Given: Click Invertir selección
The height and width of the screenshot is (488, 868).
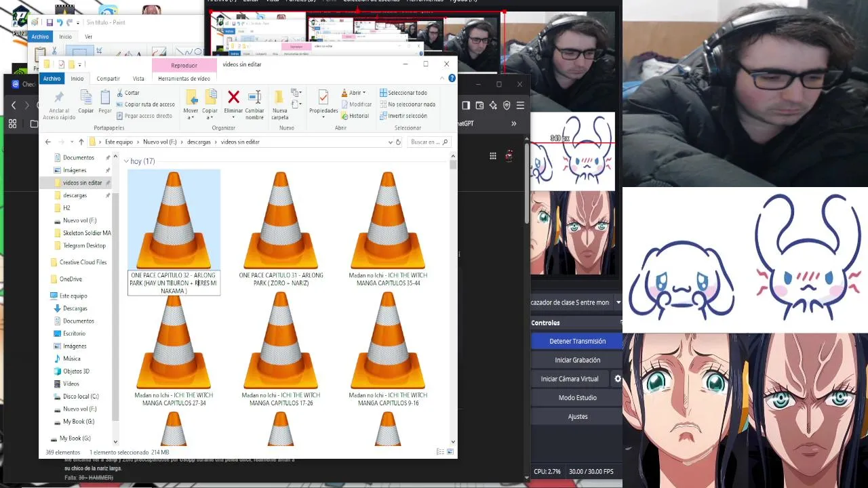Looking at the screenshot, I should point(403,116).
